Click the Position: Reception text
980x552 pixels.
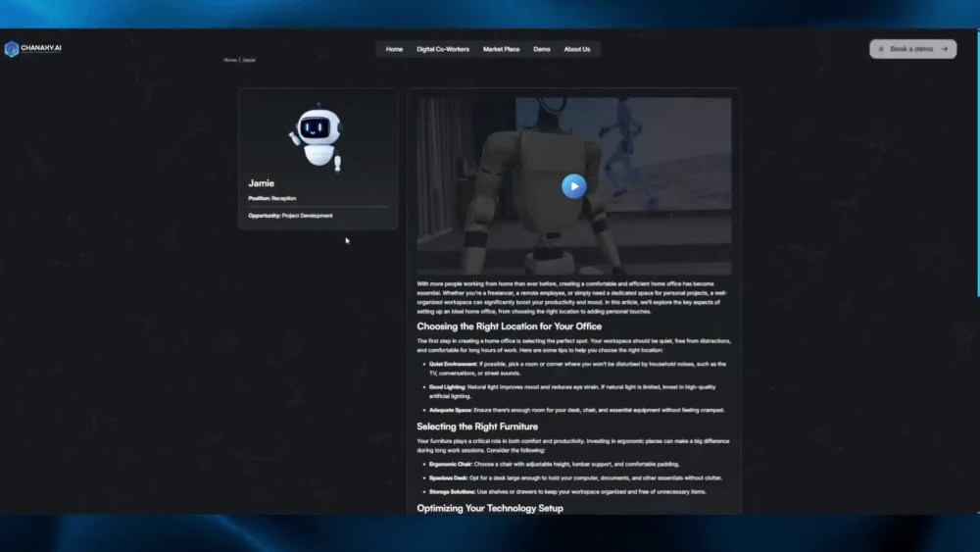click(x=271, y=198)
